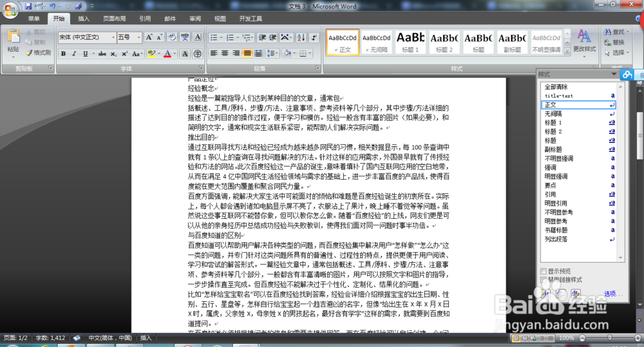Open the Font dialog launcher
Image resolution: width=644 pixels, height=347 pixels.
pos(201,68)
